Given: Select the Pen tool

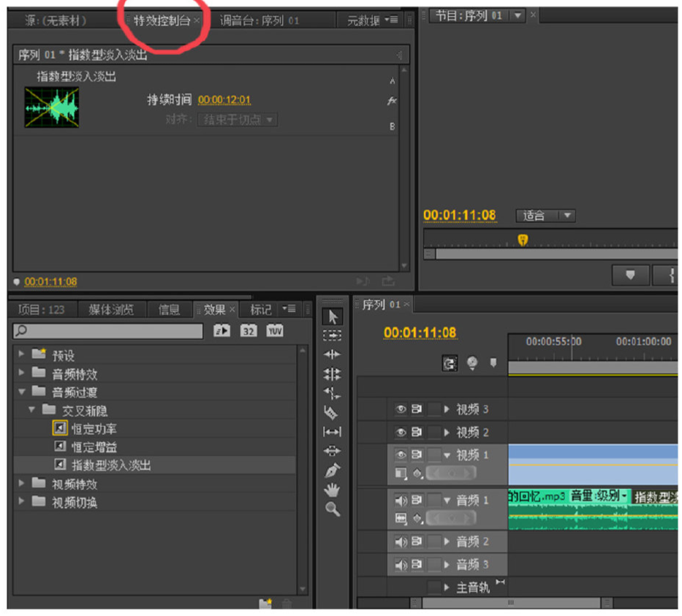Looking at the screenshot, I should coord(332,471).
